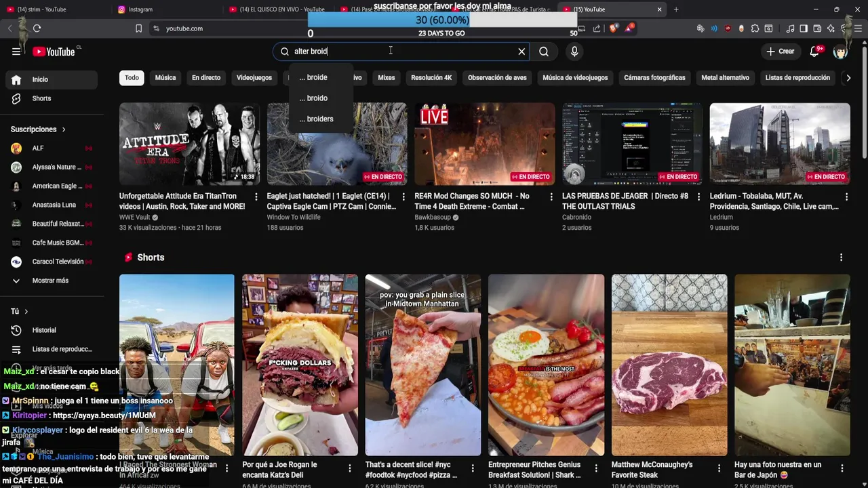This screenshot has height=488, width=868.
Task: Open options for the Ledrium live cam
Action: click(x=846, y=197)
